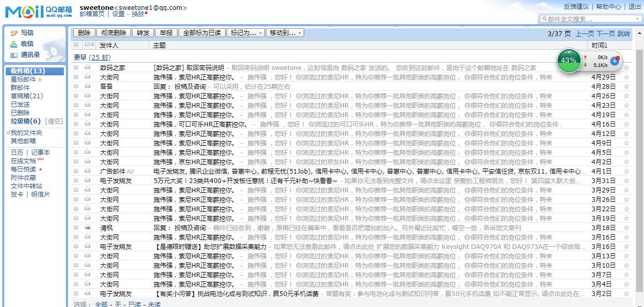Click the yellow star next to 星标邮件
Image resolution: width=644 pixels, height=307 pixels.
(40, 79)
